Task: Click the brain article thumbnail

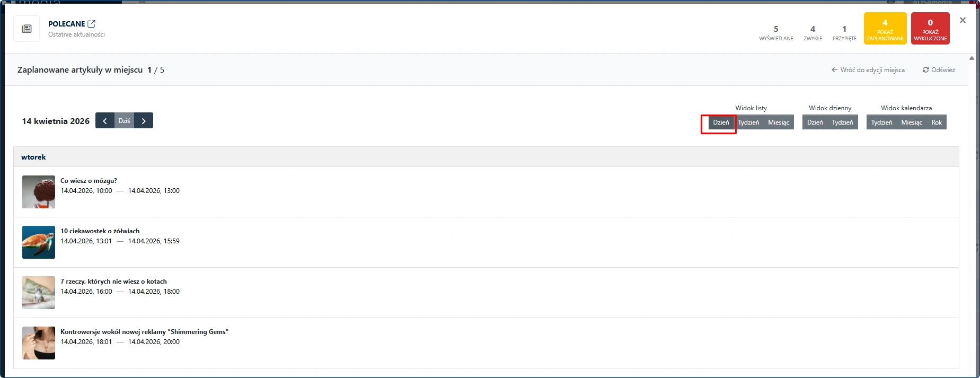Action: [x=39, y=192]
